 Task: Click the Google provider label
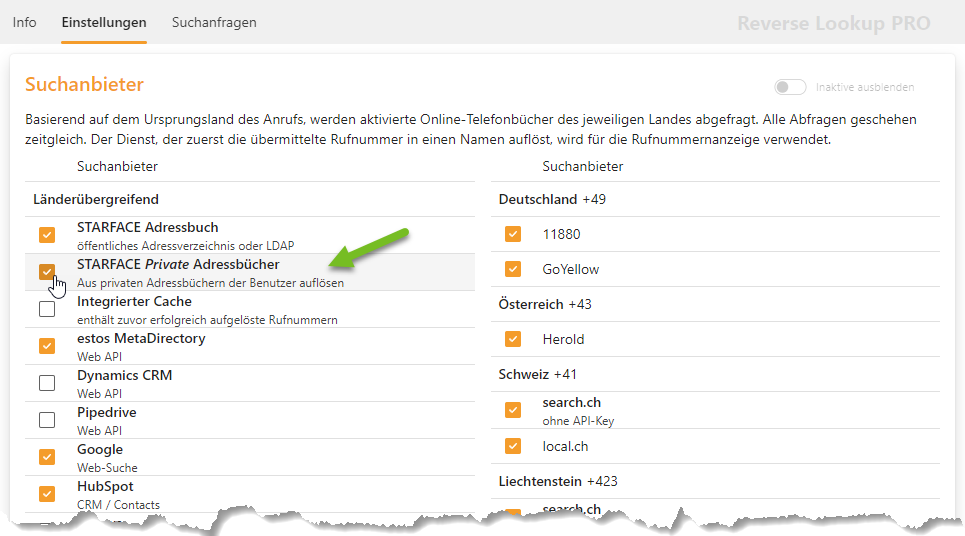pyautogui.click(x=100, y=449)
